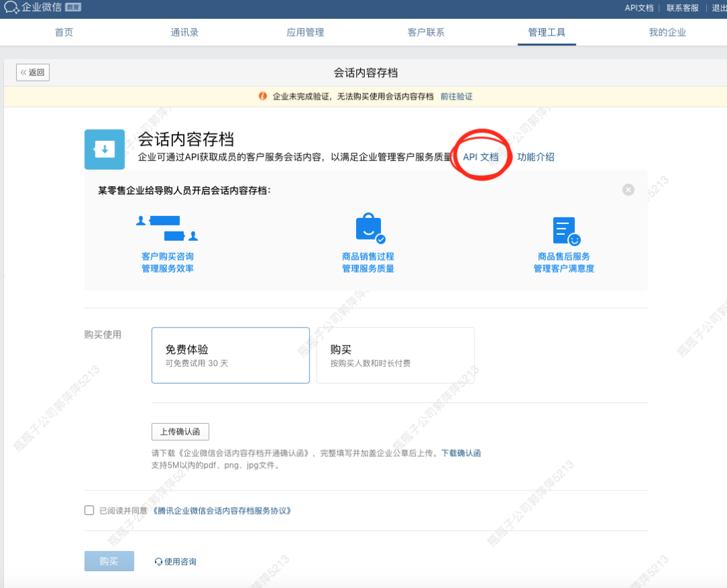Click the 会话内容存档 page title in header bar
This screenshot has width=727, height=588.
[x=366, y=73]
